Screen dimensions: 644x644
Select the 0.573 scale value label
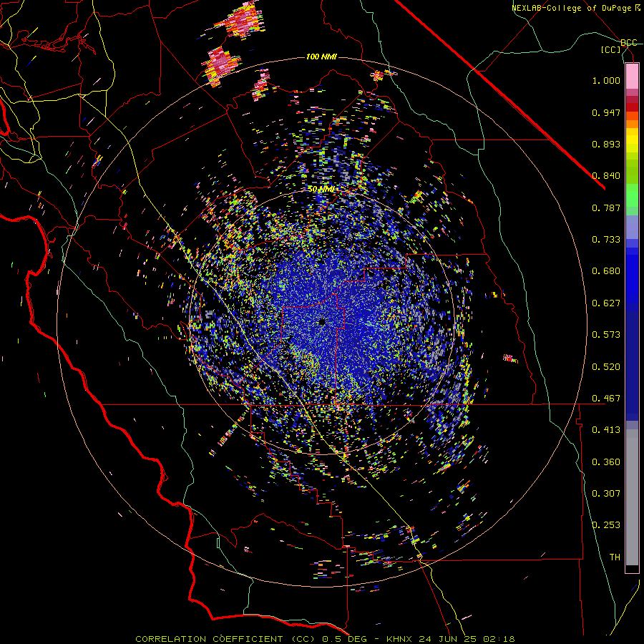[606, 335]
